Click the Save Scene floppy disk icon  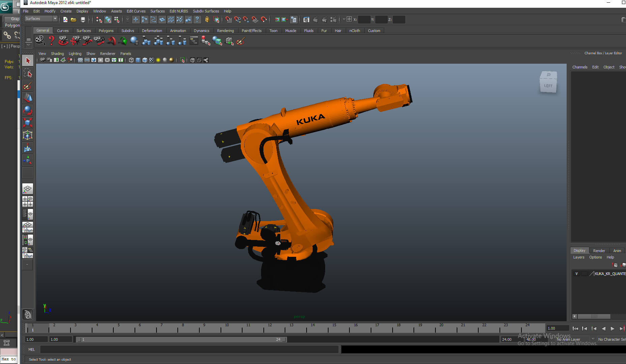[83, 20]
